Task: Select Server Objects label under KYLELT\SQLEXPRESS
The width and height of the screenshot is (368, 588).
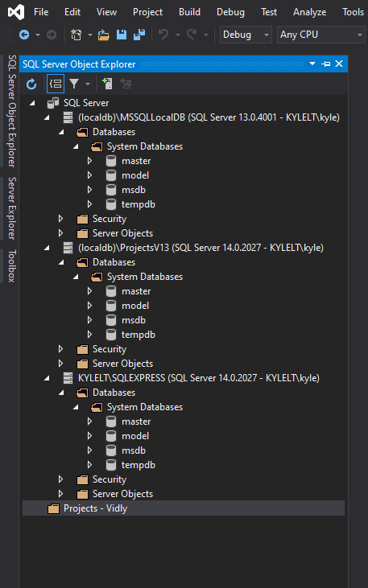Action: click(x=122, y=494)
